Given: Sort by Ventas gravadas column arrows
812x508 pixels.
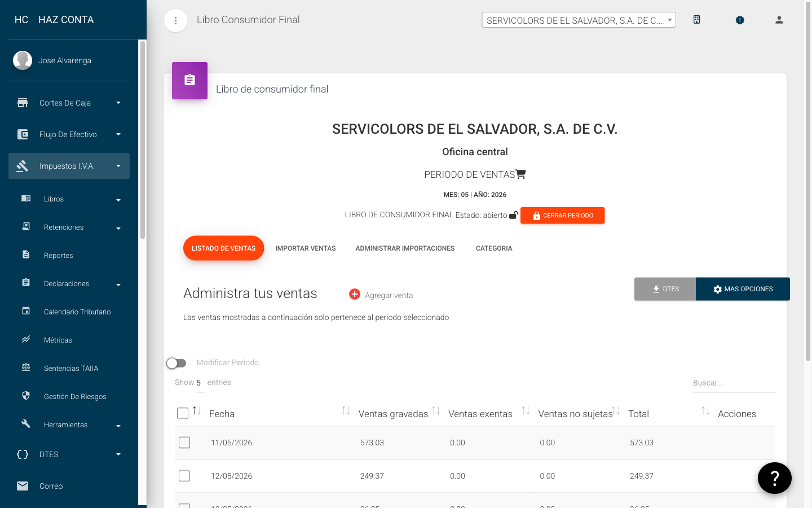Looking at the screenshot, I should tap(436, 411).
